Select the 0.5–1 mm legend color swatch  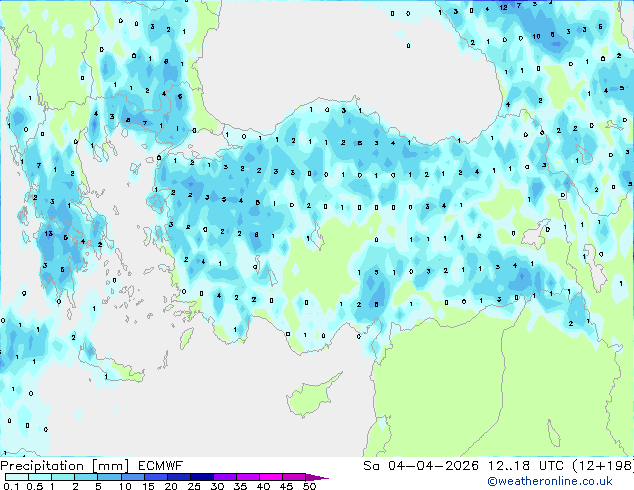(40, 477)
